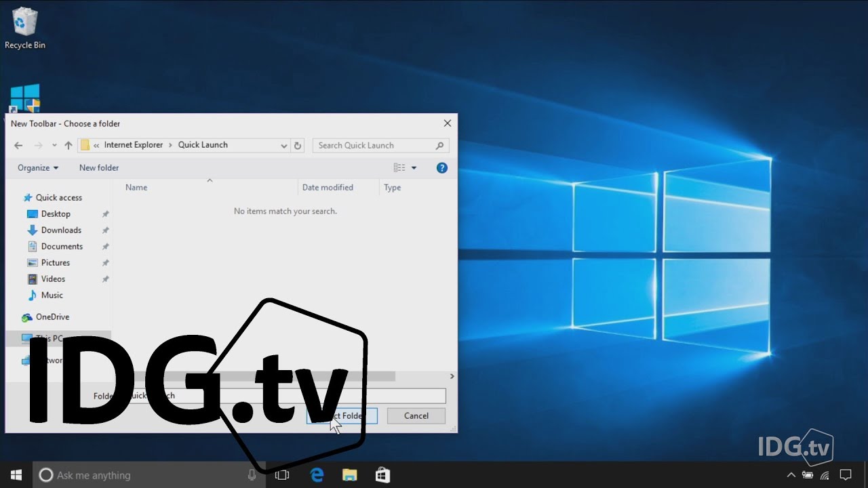The height and width of the screenshot is (488, 868).
Task: Close the New Toolbar dialog
Action: point(447,123)
